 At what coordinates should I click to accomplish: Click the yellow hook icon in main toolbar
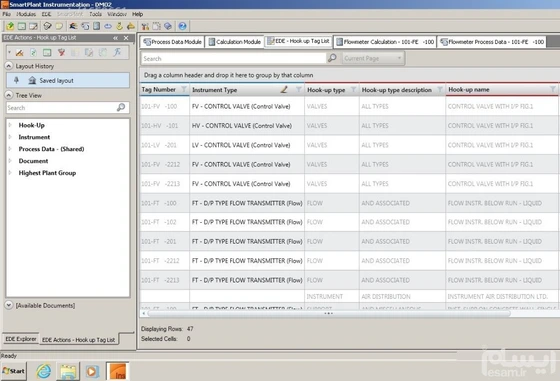pos(120,26)
